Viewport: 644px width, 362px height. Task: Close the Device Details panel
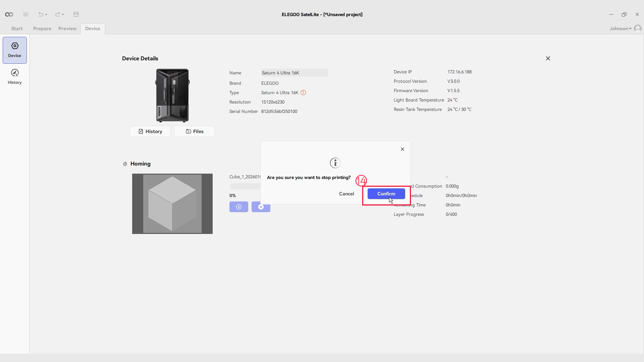point(548,58)
